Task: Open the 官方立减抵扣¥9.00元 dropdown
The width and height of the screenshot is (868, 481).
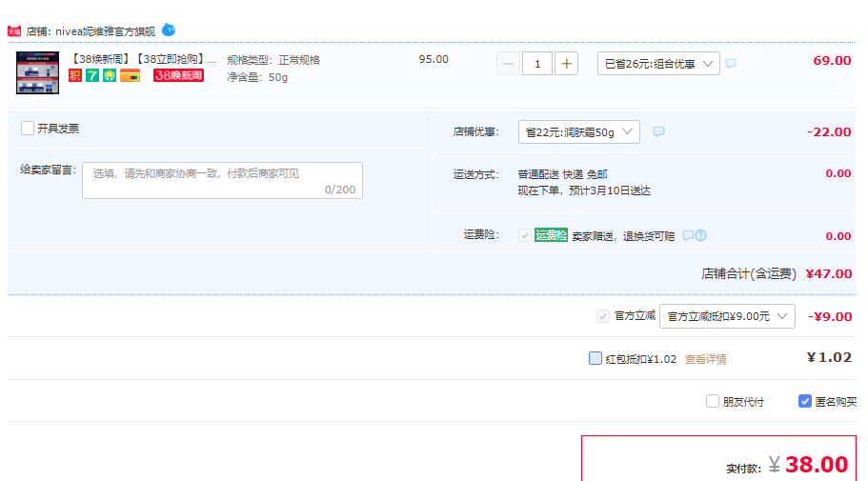Action: point(727,316)
